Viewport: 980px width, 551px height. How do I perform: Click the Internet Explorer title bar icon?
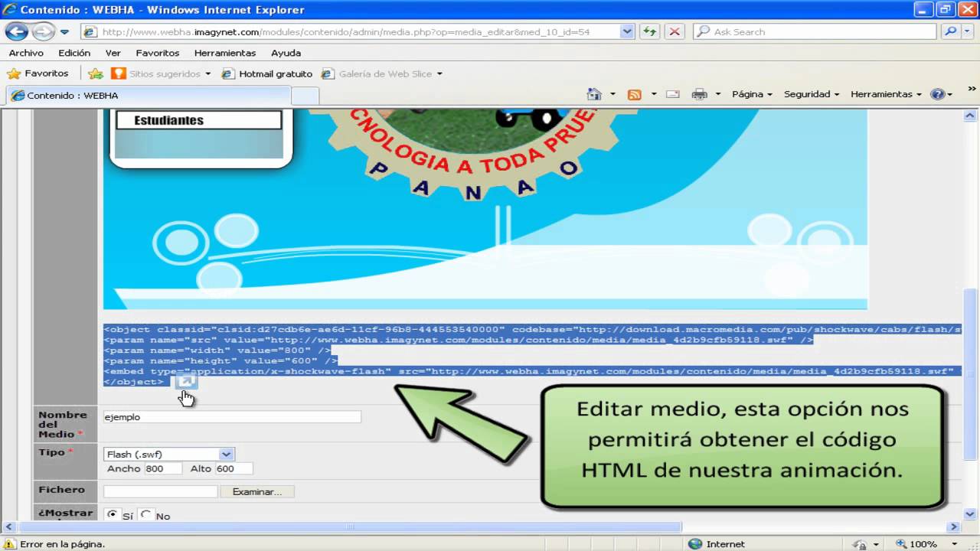coord(10,10)
